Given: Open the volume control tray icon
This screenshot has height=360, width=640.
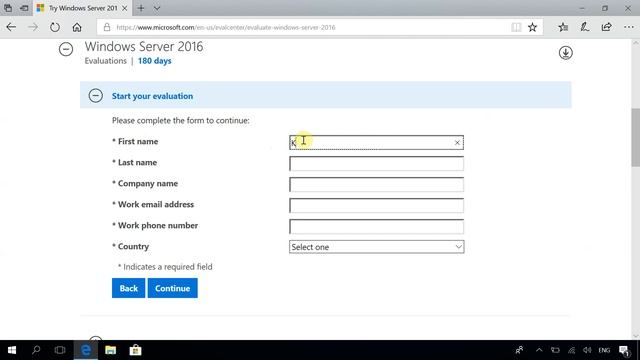Looking at the screenshot, I should (x=587, y=350).
